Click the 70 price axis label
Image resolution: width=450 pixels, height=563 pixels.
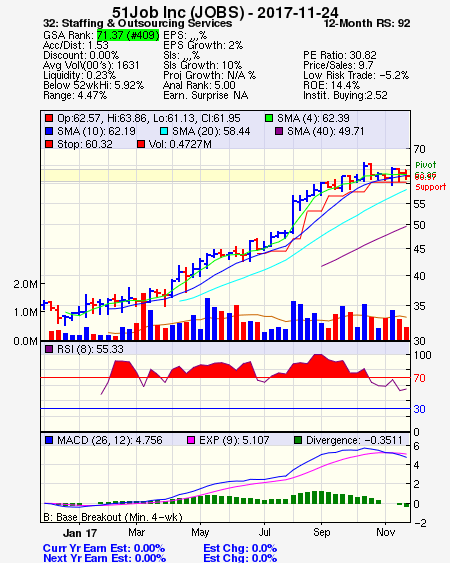click(x=419, y=149)
